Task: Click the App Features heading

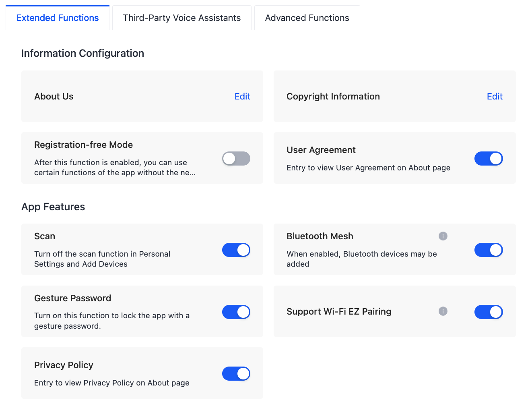Action: [53, 207]
